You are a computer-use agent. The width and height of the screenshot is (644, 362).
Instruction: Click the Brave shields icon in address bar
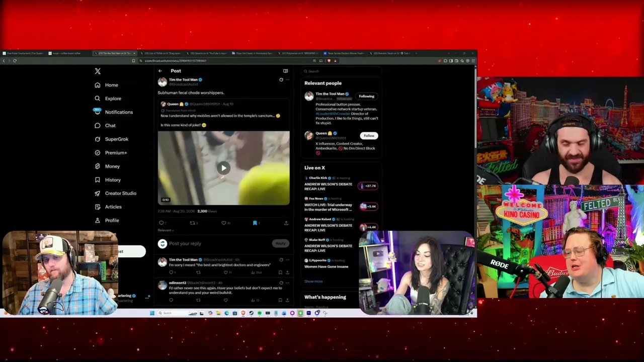coord(329,61)
